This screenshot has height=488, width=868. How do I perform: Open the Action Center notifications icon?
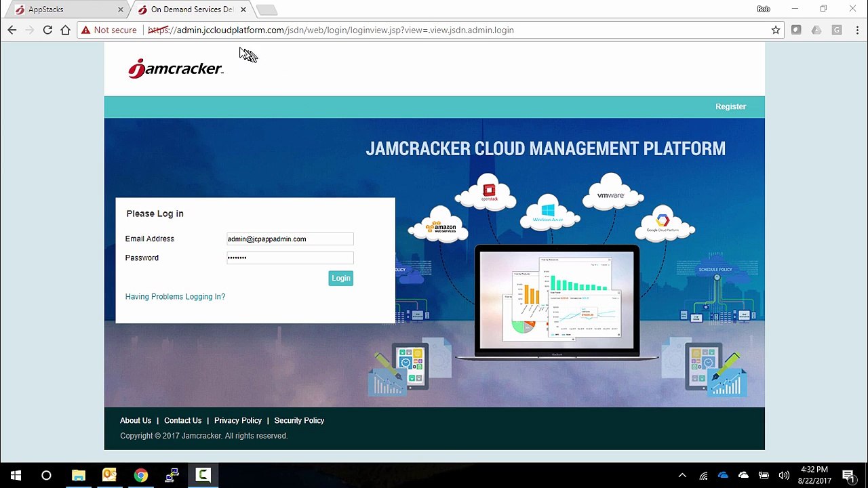[848, 476]
